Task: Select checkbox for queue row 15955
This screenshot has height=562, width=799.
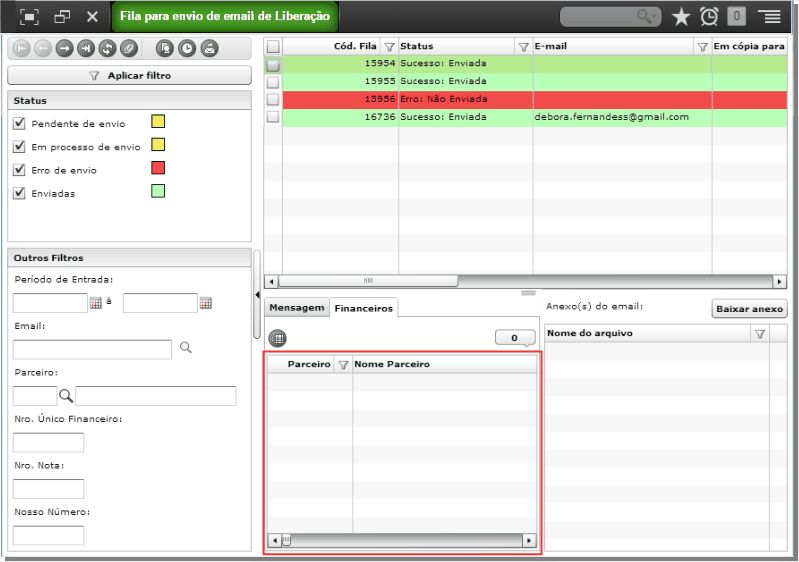Action: 273,82
